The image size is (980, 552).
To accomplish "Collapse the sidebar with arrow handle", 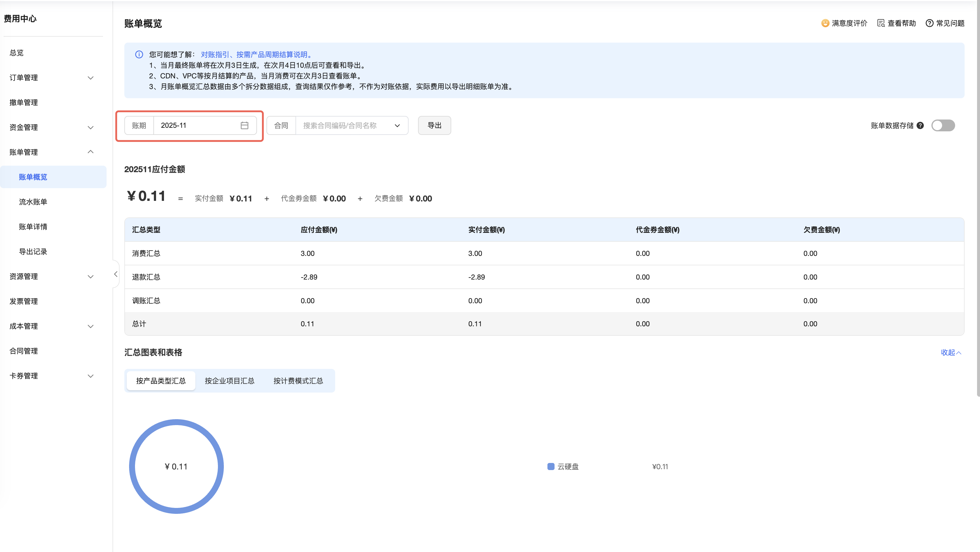I will pyautogui.click(x=116, y=274).
